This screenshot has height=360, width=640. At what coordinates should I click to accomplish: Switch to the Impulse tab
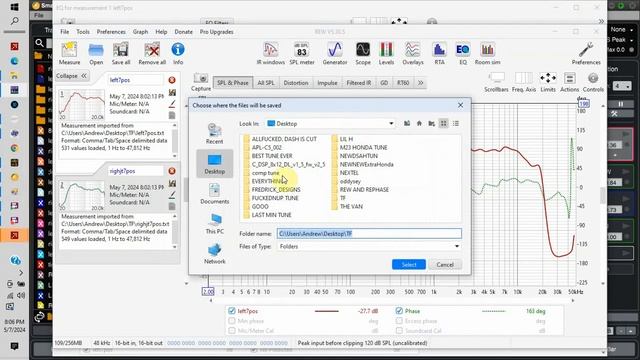tap(327, 83)
